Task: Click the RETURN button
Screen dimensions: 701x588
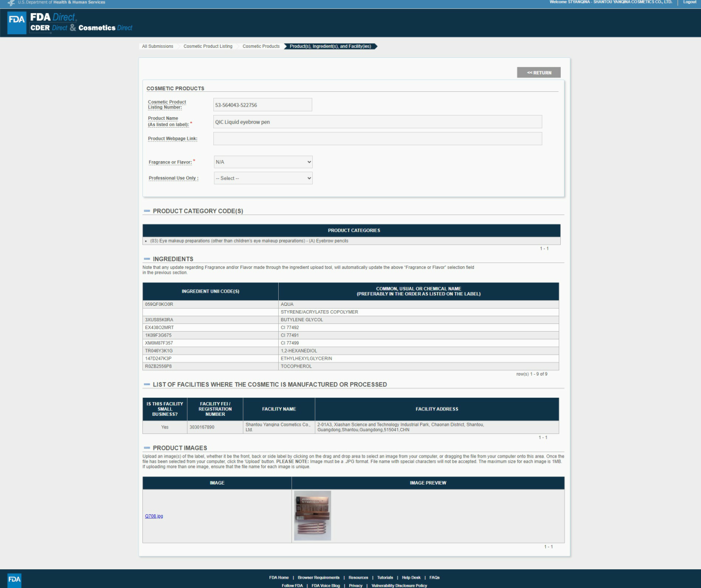Action: pos(538,73)
